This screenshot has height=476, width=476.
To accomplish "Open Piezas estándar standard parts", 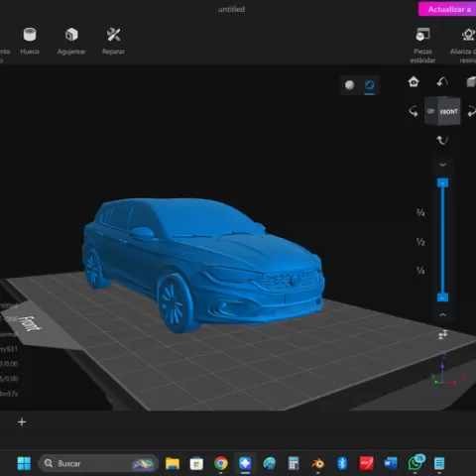I will click(422, 46).
